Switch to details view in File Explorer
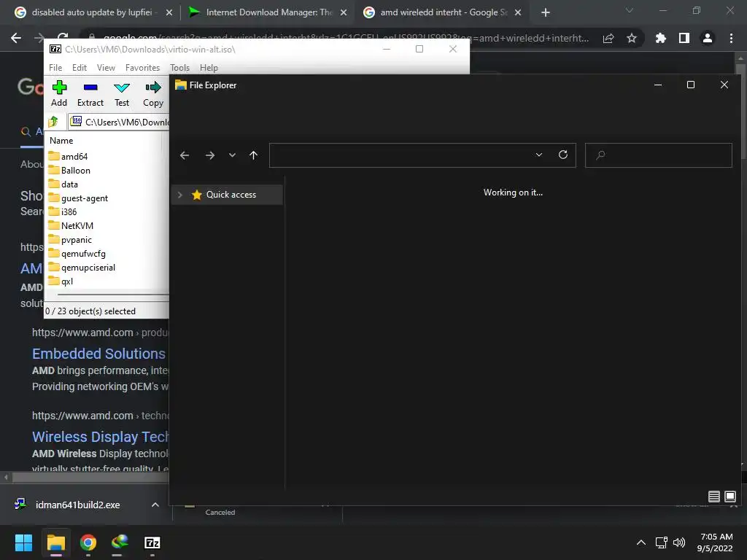The image size is (747, 560). point(713,497)
